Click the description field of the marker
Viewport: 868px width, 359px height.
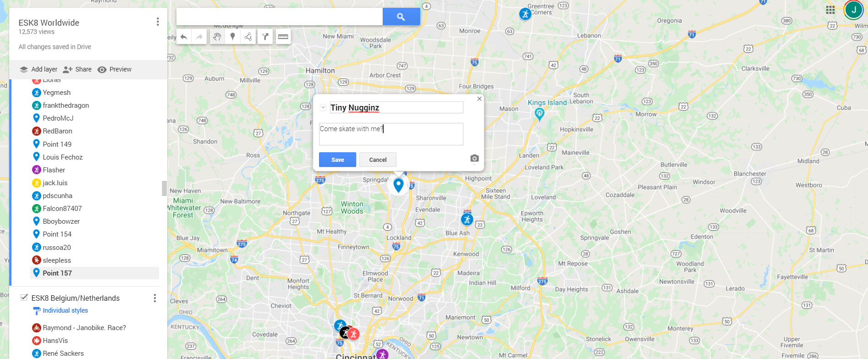click(391, 134)
